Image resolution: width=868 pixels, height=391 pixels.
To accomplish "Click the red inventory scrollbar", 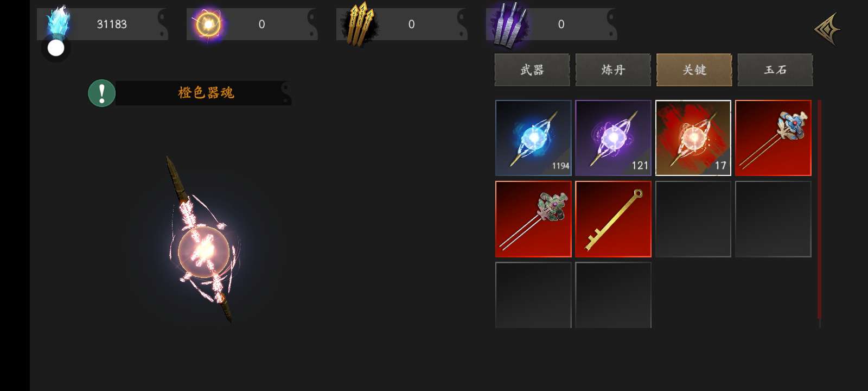I will 819,209.
